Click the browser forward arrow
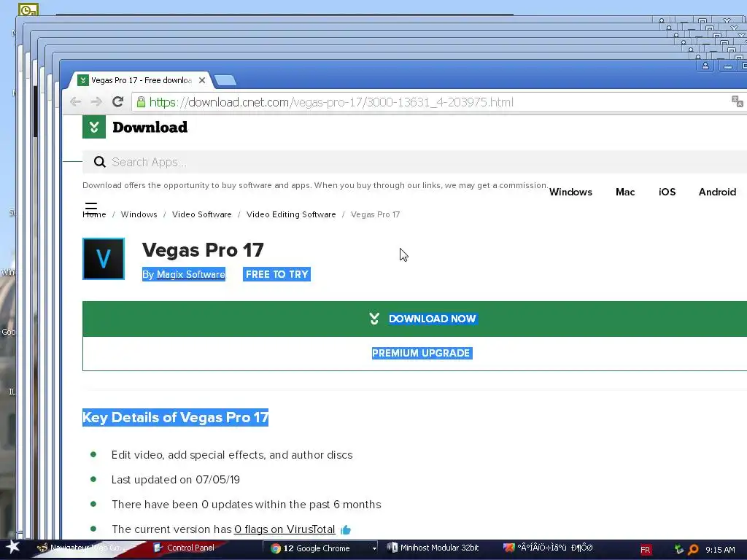Screen dimensions: 747x560 click(96, 101)
